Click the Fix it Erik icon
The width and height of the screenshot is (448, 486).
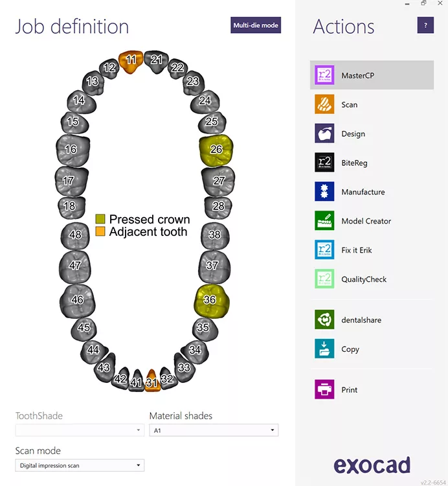point(324,250)
